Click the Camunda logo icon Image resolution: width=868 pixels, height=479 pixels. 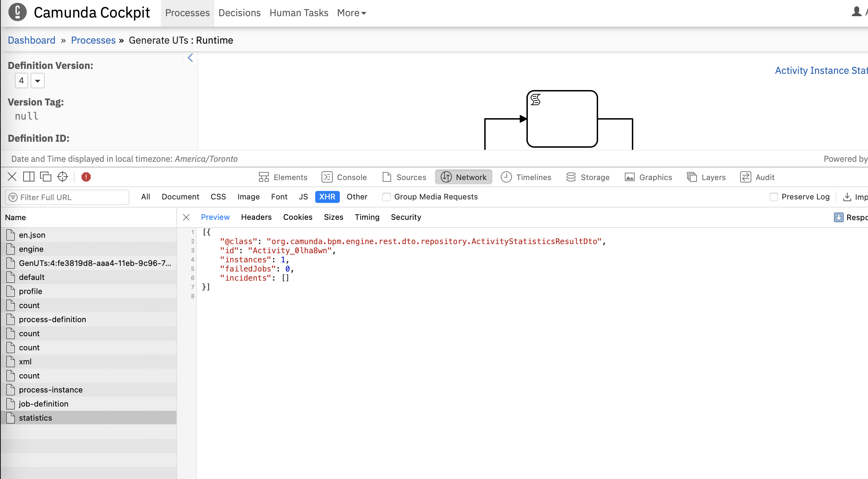tap(17, 12)
